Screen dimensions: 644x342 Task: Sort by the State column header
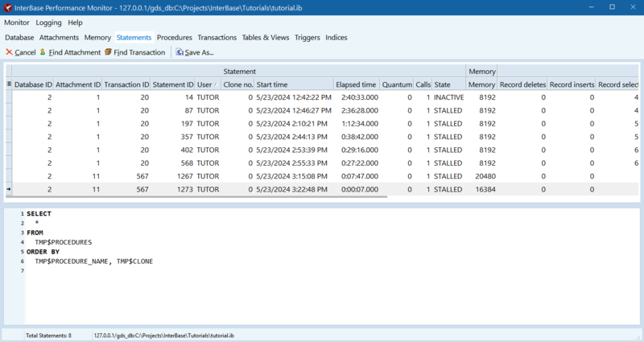click(449, 84)
